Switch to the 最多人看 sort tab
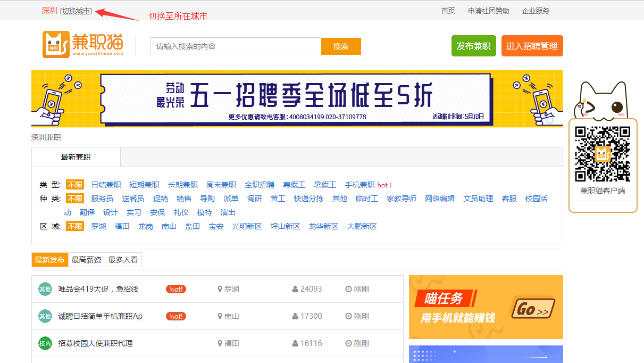This screenshot has width=644, height=363. 123,260
